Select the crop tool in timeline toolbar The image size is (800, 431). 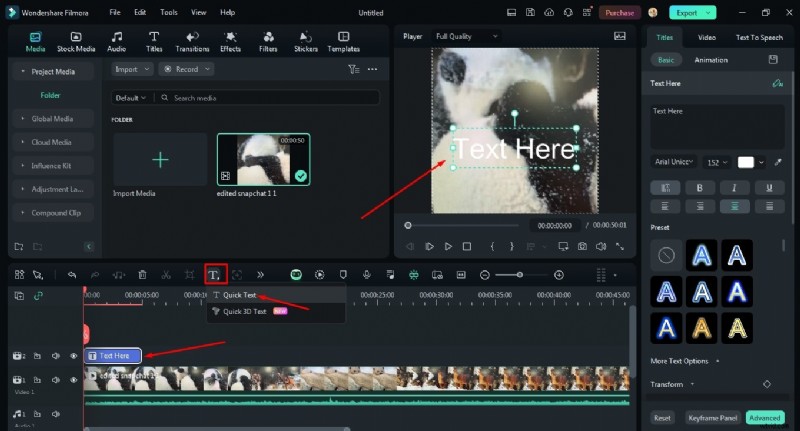pyautogui.click(x=189, y=275)
